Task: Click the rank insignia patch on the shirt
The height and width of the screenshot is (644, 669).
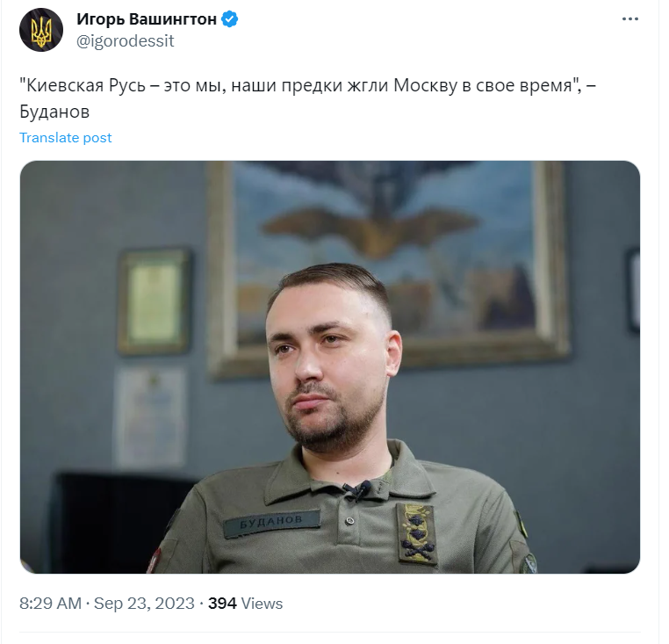Action: click(x=416, y=533)
